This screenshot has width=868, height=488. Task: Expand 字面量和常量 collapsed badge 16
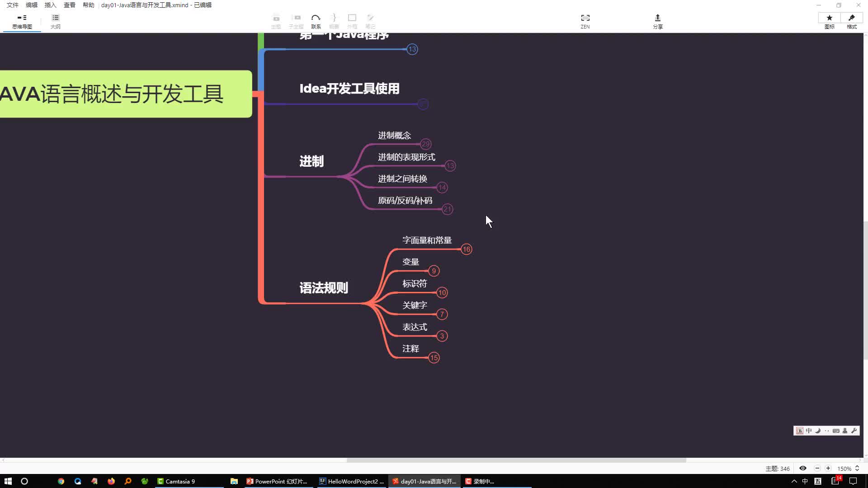tap(467, 249)
